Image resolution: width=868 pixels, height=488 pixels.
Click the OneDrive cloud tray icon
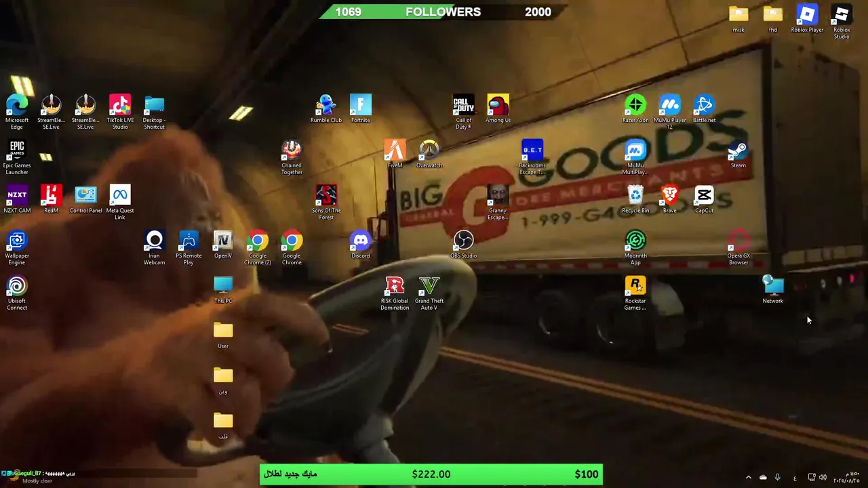763,478
